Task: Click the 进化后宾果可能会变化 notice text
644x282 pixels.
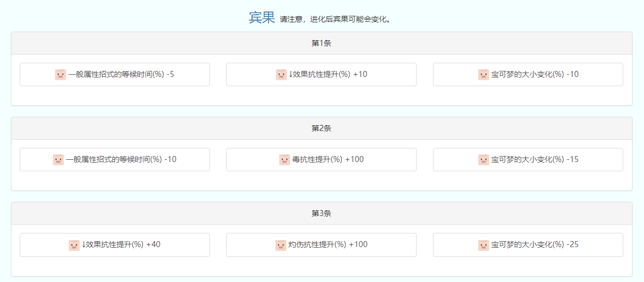Action: click(335, 20)
